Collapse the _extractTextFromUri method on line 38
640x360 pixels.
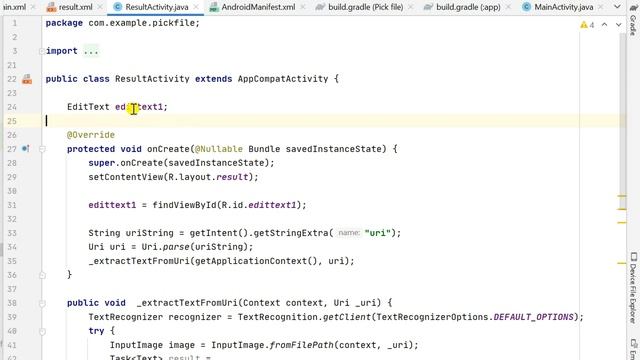42,303
